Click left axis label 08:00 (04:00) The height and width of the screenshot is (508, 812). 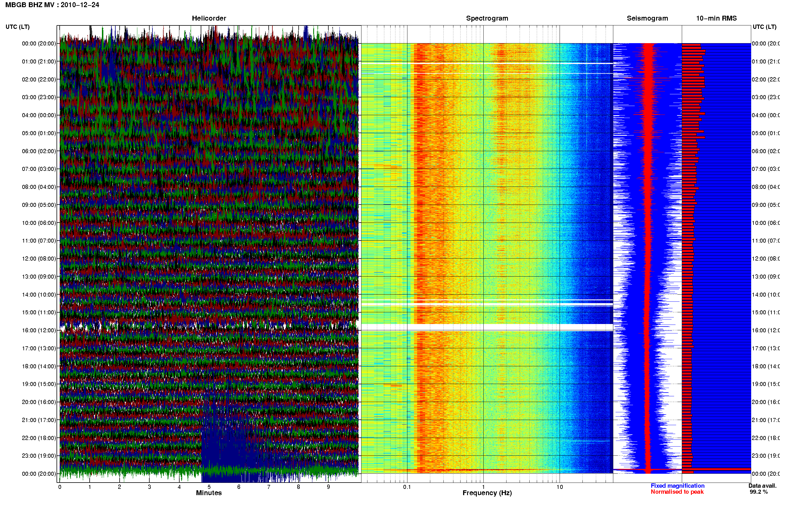click(39, 187)
